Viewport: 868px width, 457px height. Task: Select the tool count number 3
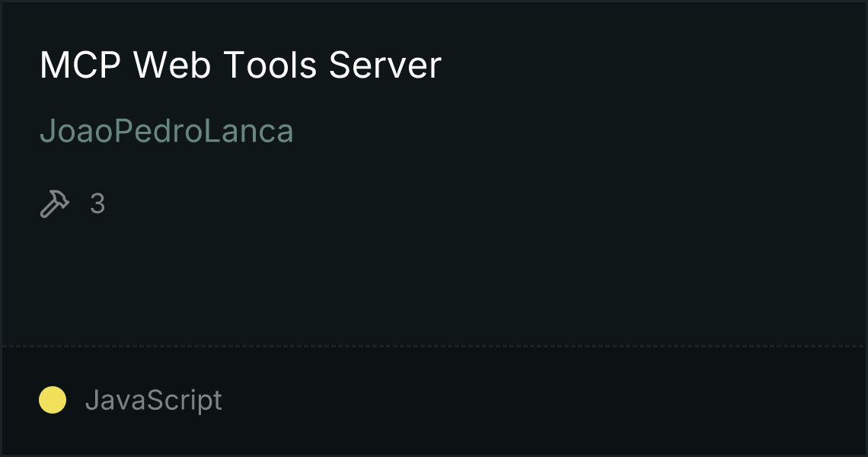coord(97,204)
